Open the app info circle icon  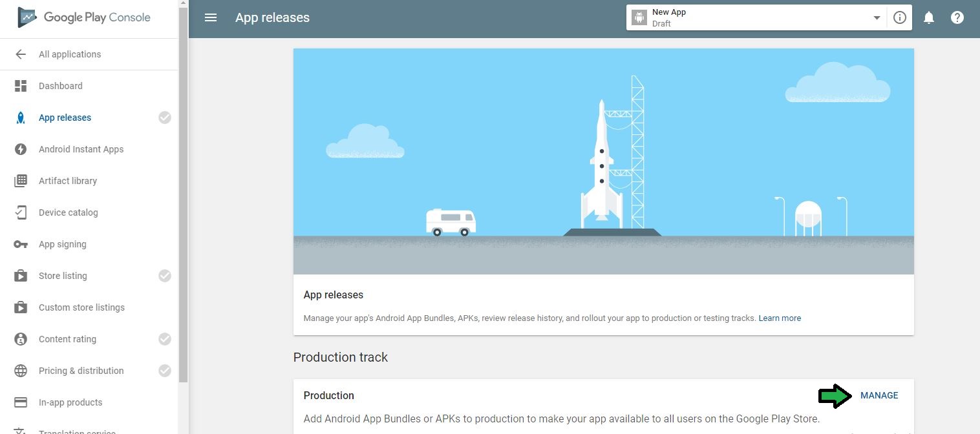[x=900, y=17]
